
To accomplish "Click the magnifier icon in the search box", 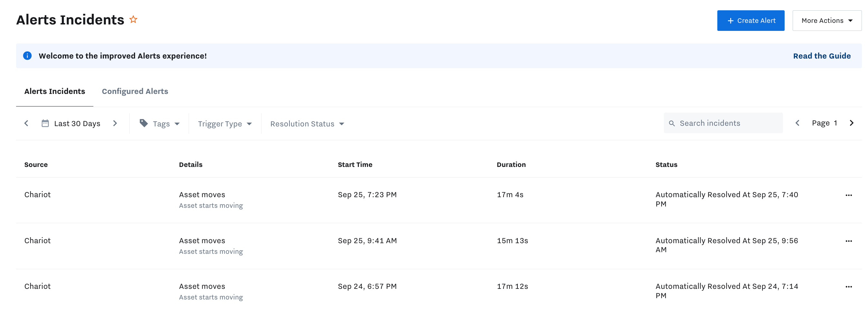I will coord(672,123).
